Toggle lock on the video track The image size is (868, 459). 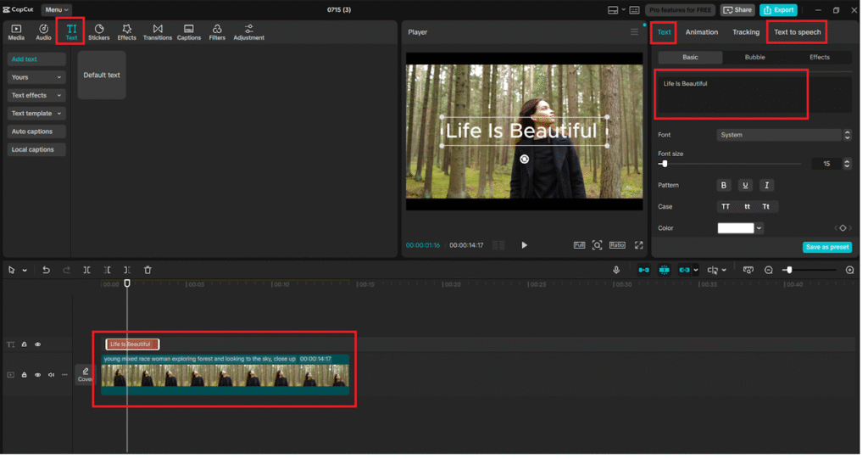[24, 374]
